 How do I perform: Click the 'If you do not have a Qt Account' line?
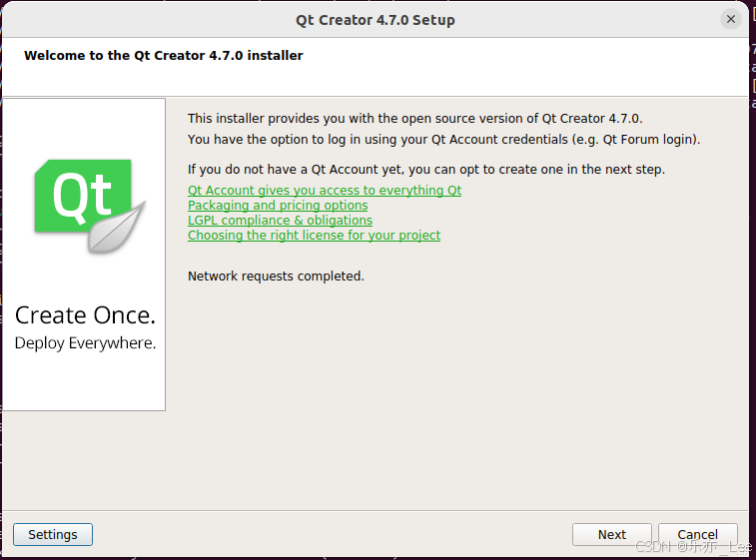(x=426, y=170)
